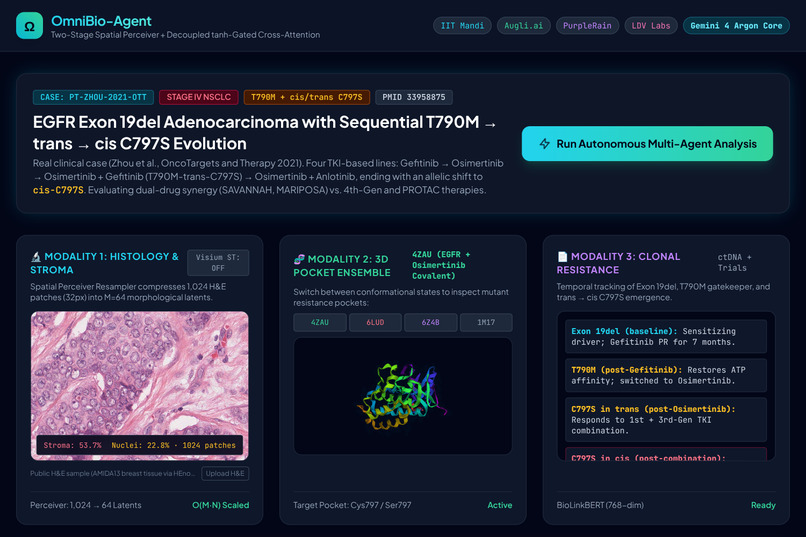This screenshot has height=537, width=806.
Task: Switch to the 1M17 structure tab
Action: 486,322
